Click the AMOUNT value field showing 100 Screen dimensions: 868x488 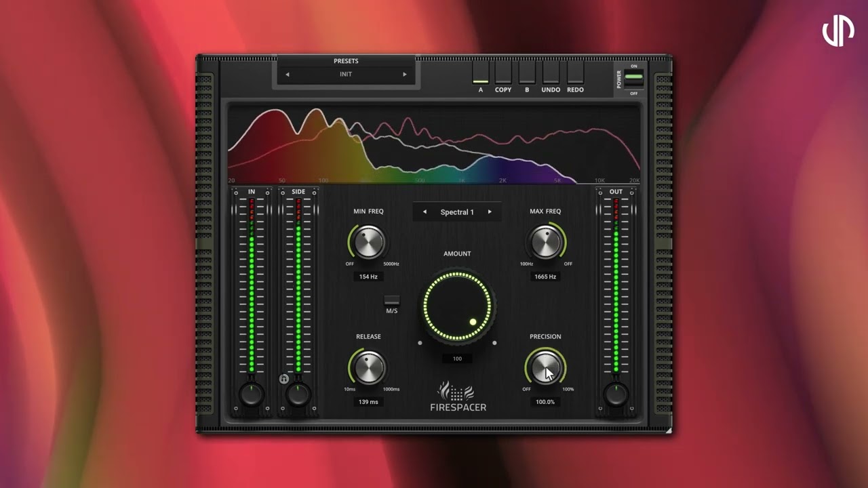coord(457,359)
